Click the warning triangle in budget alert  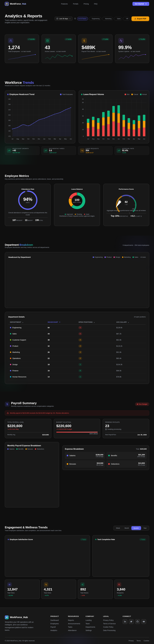coord(8,413)
